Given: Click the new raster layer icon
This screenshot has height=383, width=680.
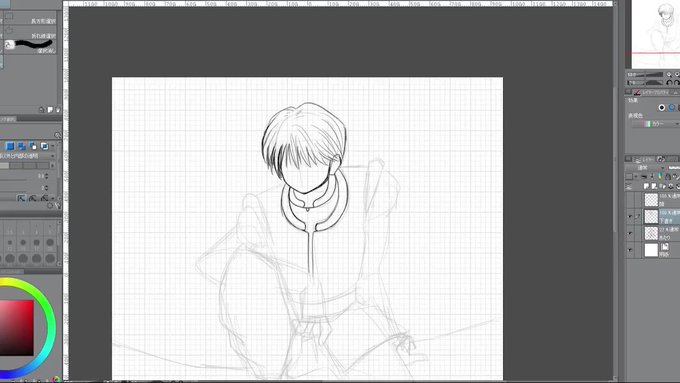Looking at the screenshot, I should click(646, 186).
